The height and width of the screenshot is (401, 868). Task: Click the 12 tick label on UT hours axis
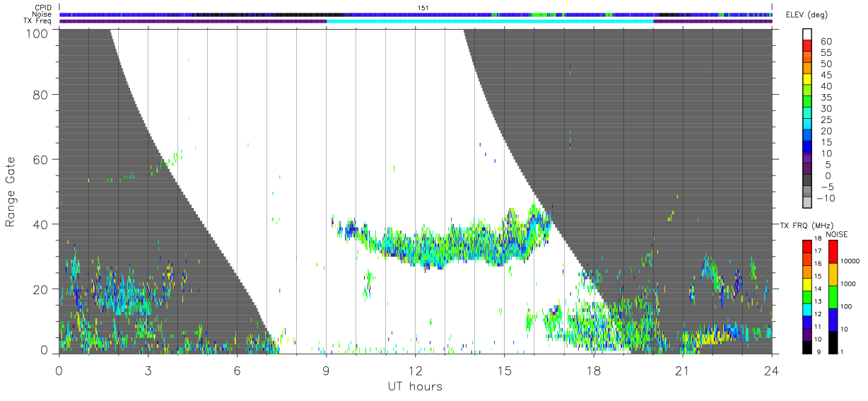416,370
